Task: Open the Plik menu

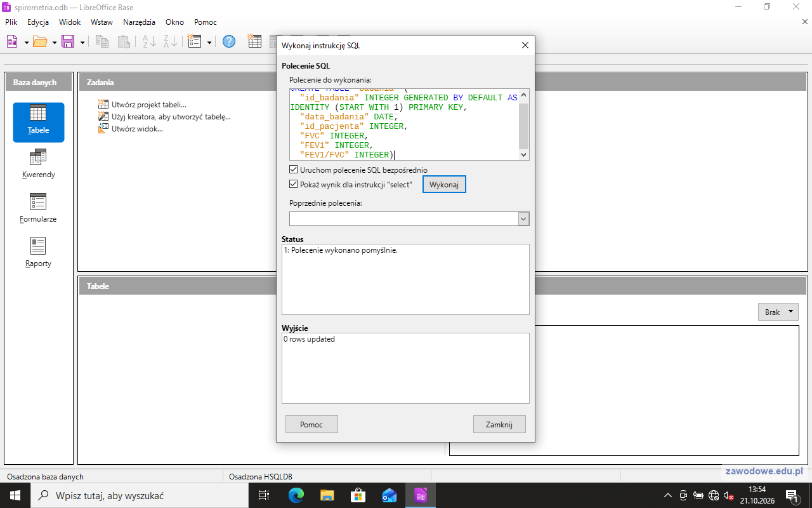Action: pos(11,22)
